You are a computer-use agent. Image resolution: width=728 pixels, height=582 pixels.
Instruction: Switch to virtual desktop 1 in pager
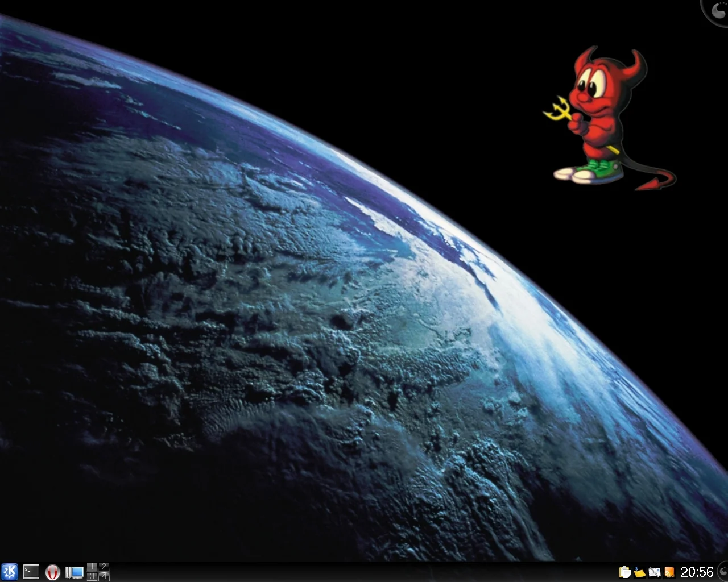point(92,567)
